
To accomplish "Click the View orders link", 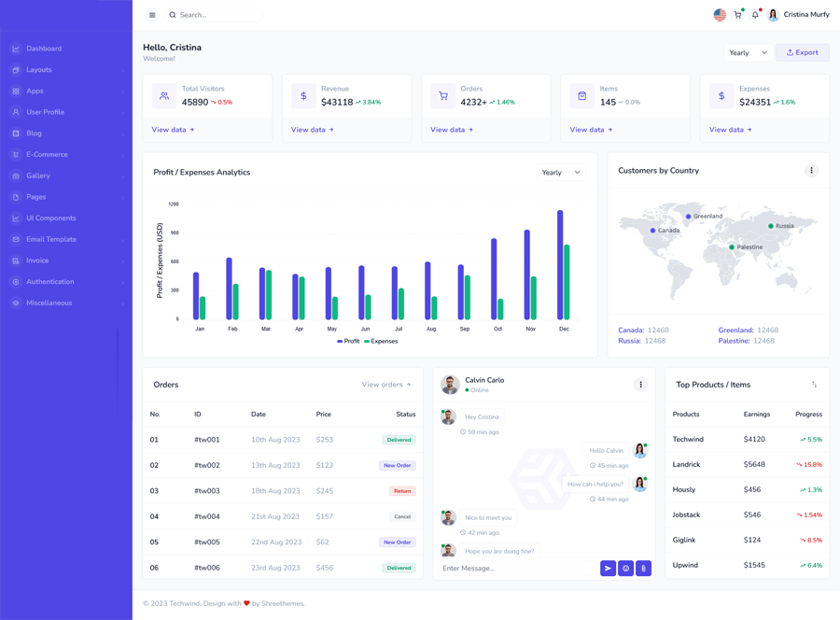I will pyautogui.click(x=385, y=385).
